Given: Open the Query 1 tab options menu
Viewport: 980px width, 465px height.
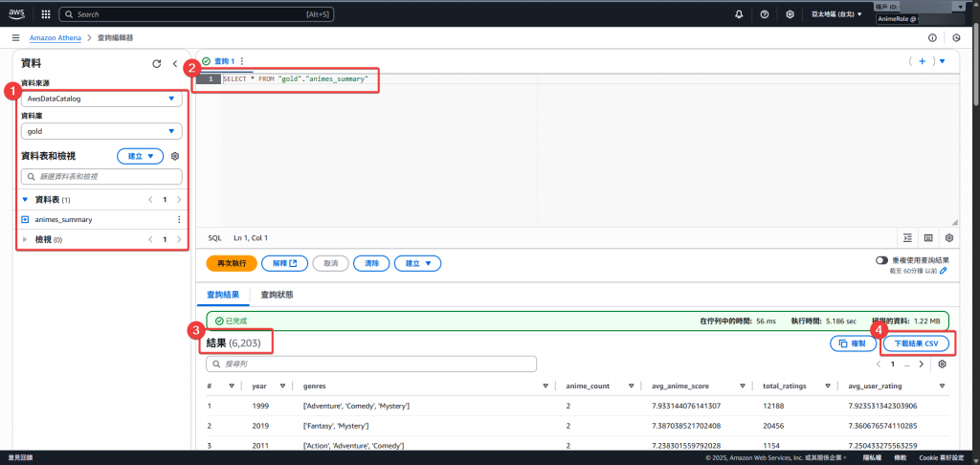Looking at the screenshot, I should (x=242, y=61).
